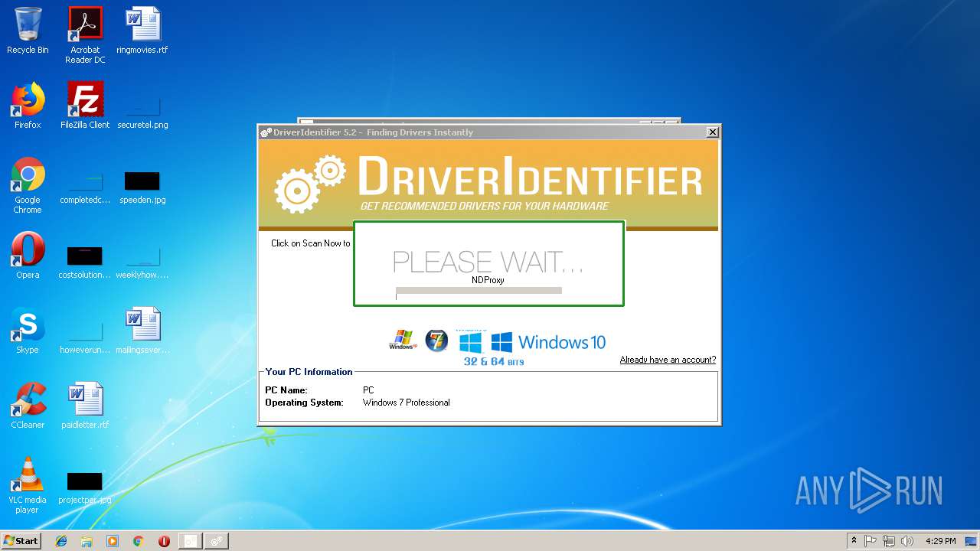Open Chrome from the taskbar
This screenshot has height=551, width=980.
pos(138,541)
